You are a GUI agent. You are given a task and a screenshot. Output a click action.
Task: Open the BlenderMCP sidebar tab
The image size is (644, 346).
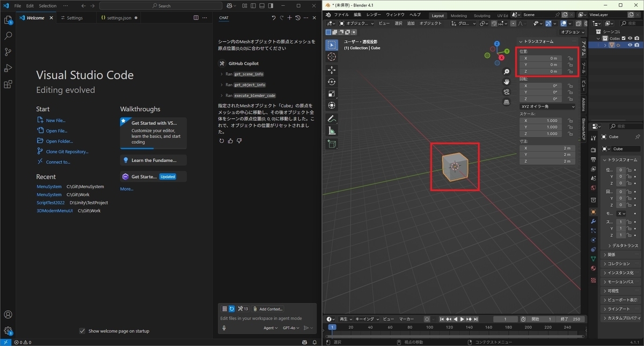[x=584, y=129]
